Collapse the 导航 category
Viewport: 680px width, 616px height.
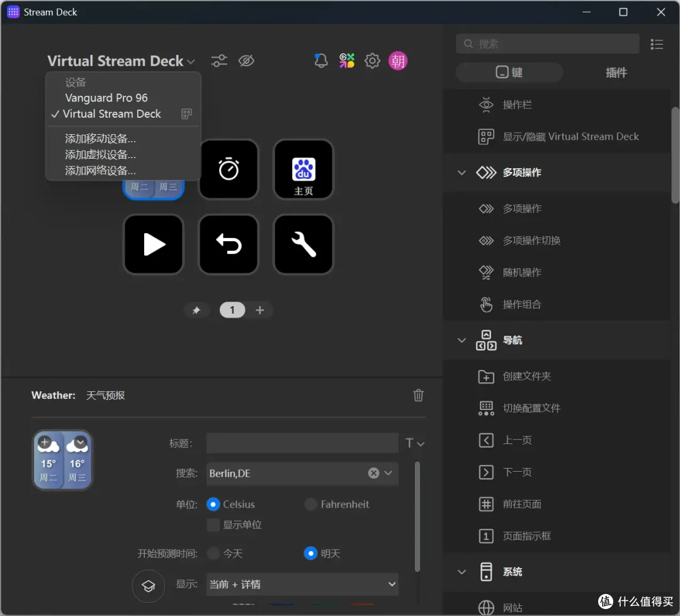462,340
